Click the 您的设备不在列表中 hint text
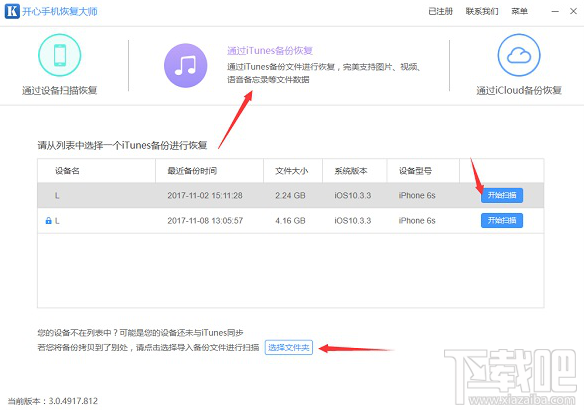Viewport: 584px width, 410px height. [140, 333]
